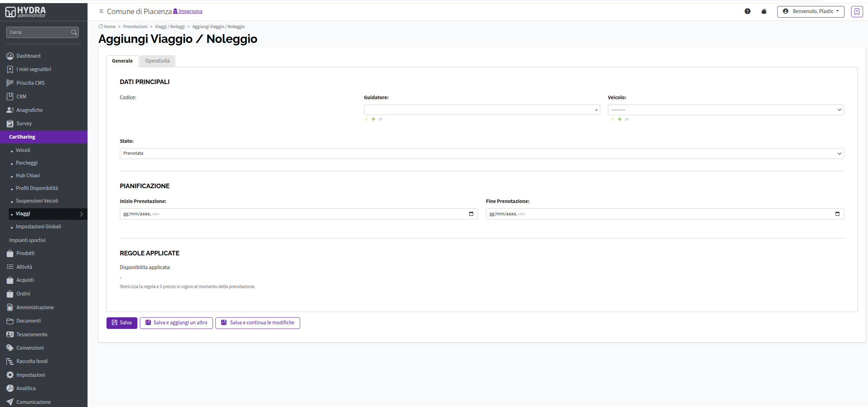Viewport: 868px width, 407px height.
Task: Expand the Stato dropdown showing Prenotata
Action: 482,153
